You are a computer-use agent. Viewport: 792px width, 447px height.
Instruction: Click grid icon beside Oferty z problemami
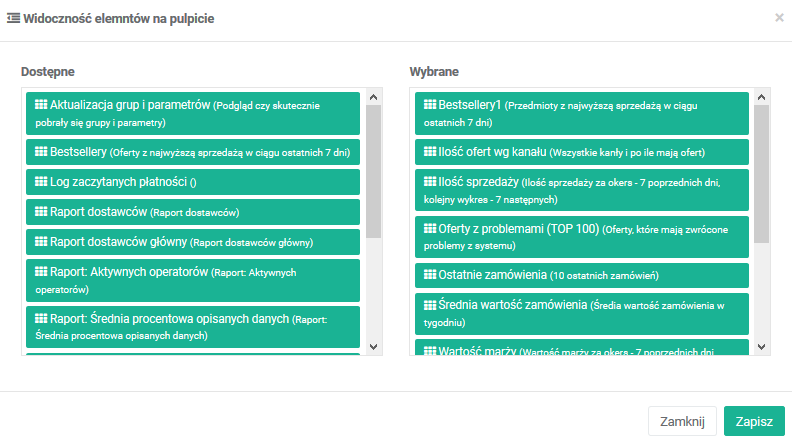(x=430, y=229)
